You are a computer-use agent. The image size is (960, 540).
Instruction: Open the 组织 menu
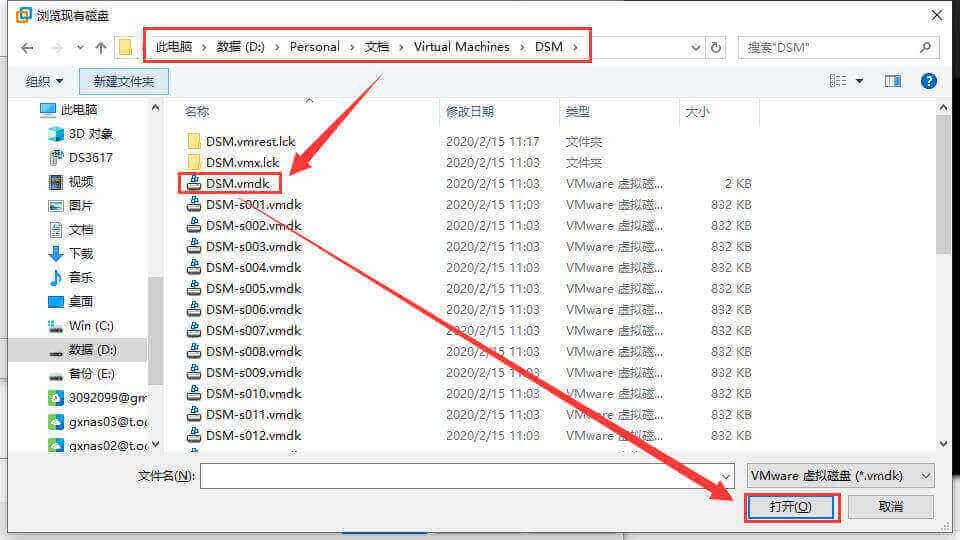pos(44,81)
